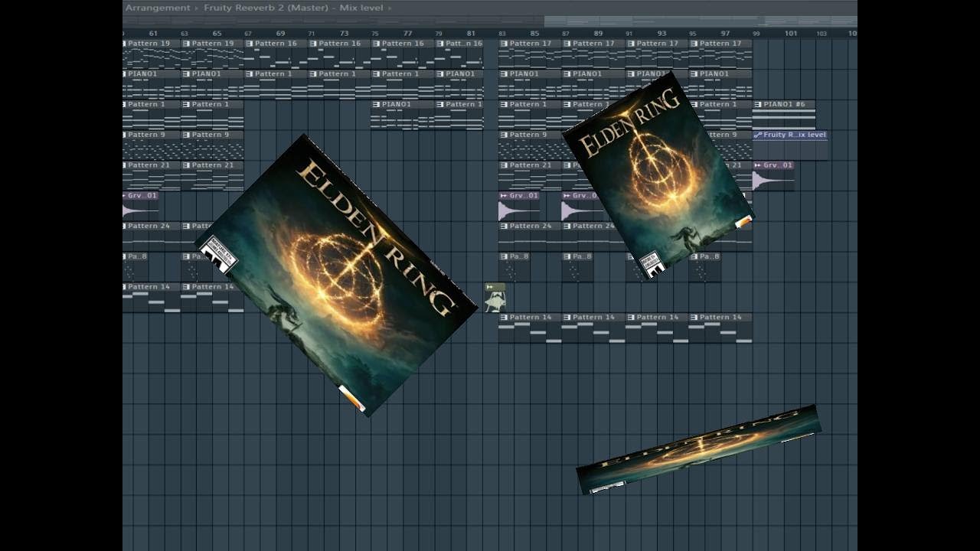980x551 pixels.
Task: Select the small upright Elden Ring cover
Action: pos(658,175)
